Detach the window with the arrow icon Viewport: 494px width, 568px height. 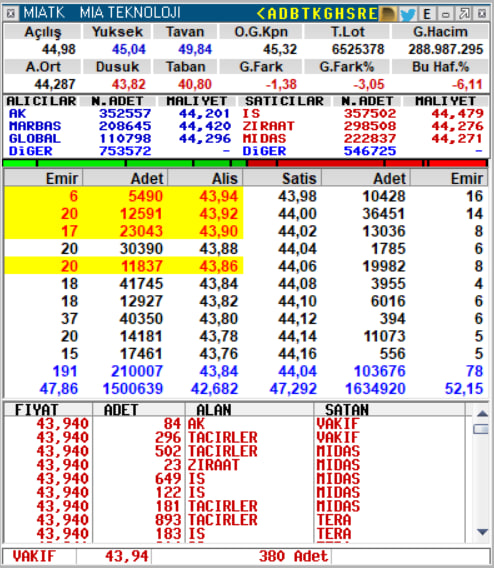pos(464,14)
